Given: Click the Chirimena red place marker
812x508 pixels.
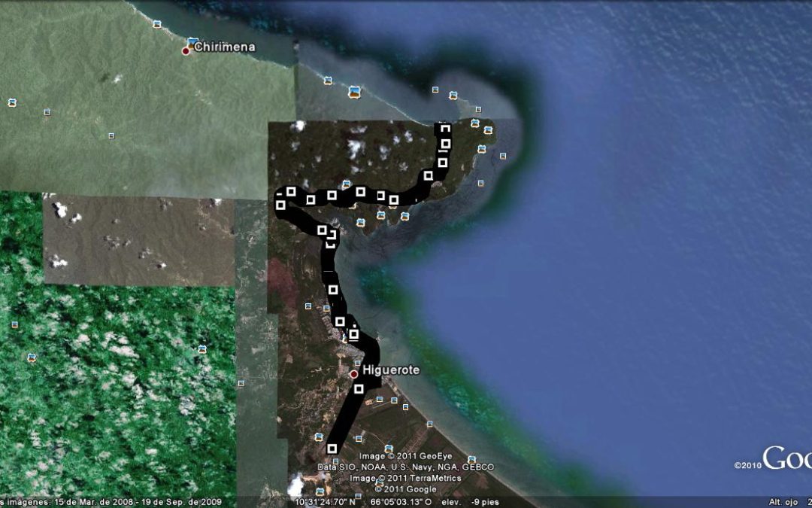Looking at the screenshot, I should pyautogui.click(x=186, y=50).
